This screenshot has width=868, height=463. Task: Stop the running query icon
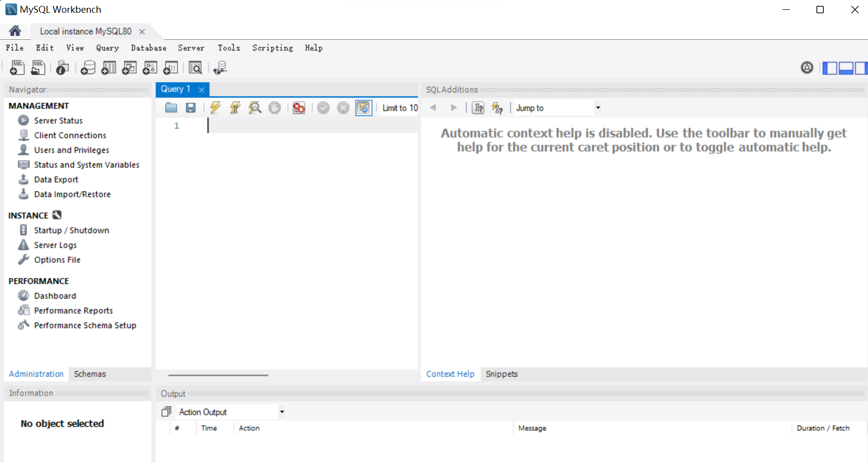click(x=275, y=108)
